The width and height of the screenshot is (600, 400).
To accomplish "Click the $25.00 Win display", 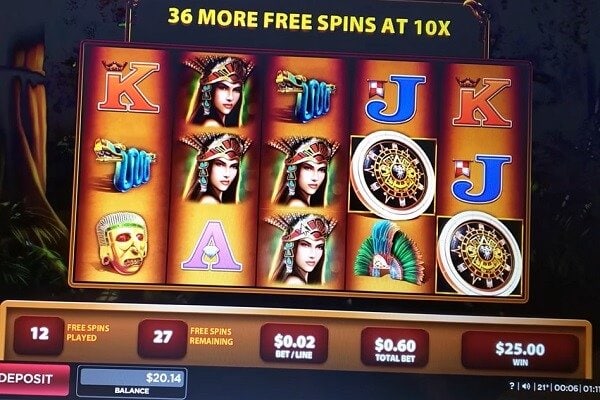I will click(x=520, y=353).
